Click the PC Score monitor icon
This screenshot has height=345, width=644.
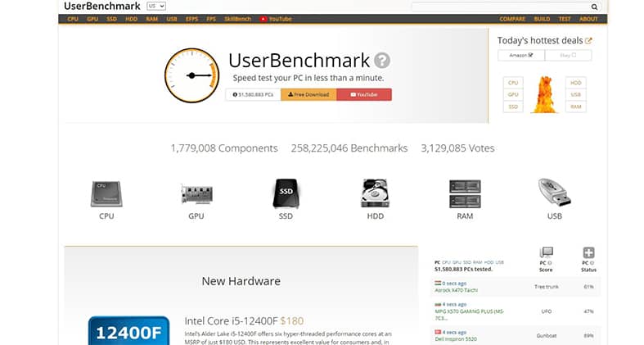pos(546,252)
